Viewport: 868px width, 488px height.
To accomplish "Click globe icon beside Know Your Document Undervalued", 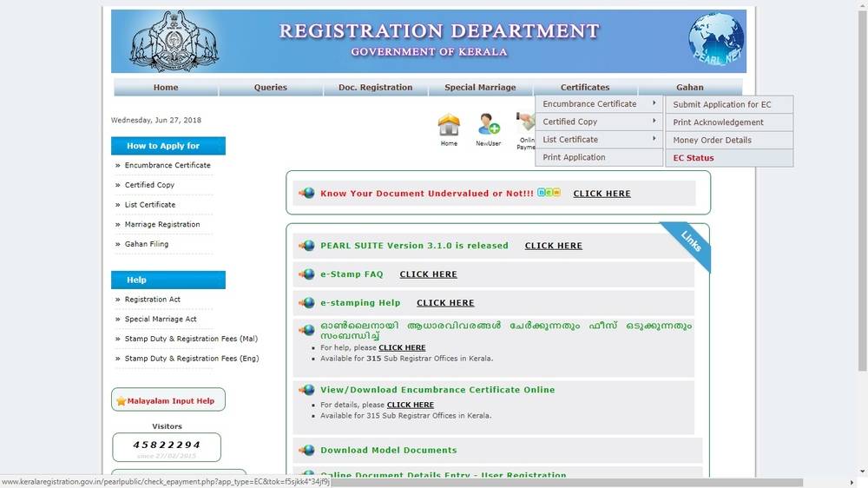I will 306,193.
